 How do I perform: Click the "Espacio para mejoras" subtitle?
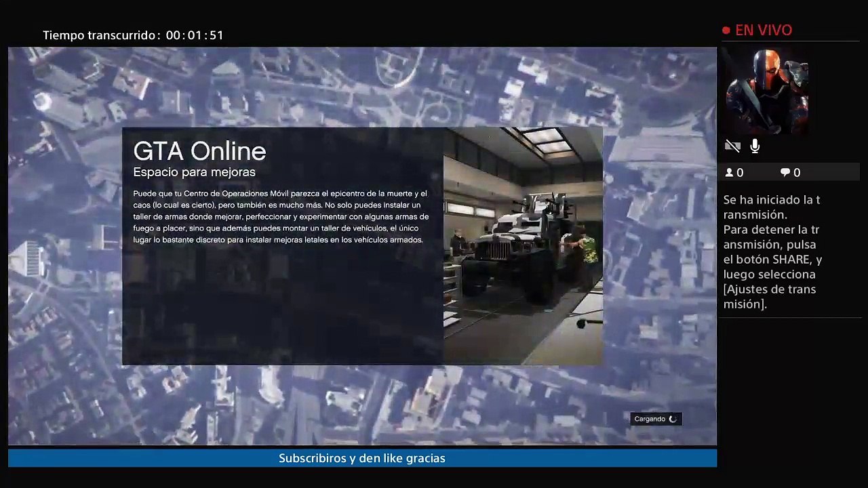(x=194, y=172)
